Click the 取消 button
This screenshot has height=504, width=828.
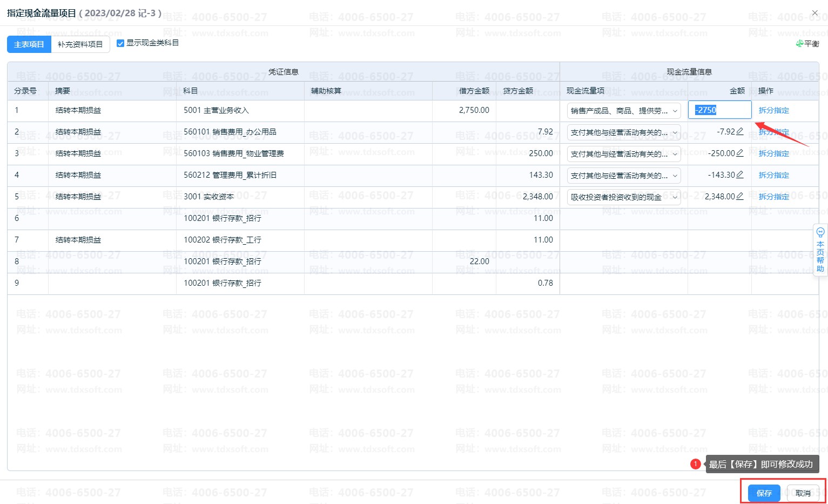tap(803, 493)
